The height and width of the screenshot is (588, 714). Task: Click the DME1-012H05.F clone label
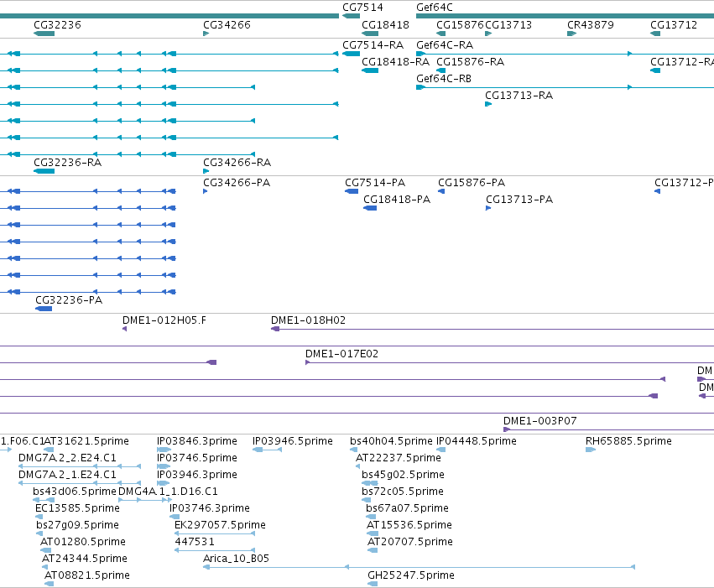[164, 320]
